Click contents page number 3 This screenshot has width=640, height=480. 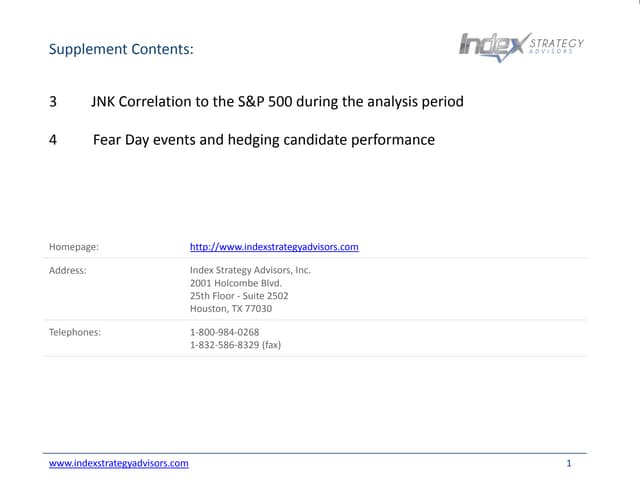(53, 102)
